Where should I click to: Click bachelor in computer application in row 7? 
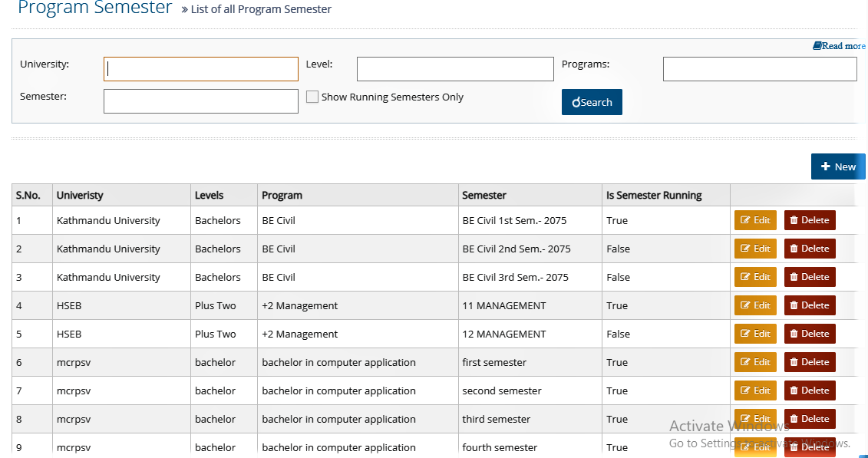pyautogui.click(x=338, y=391)
